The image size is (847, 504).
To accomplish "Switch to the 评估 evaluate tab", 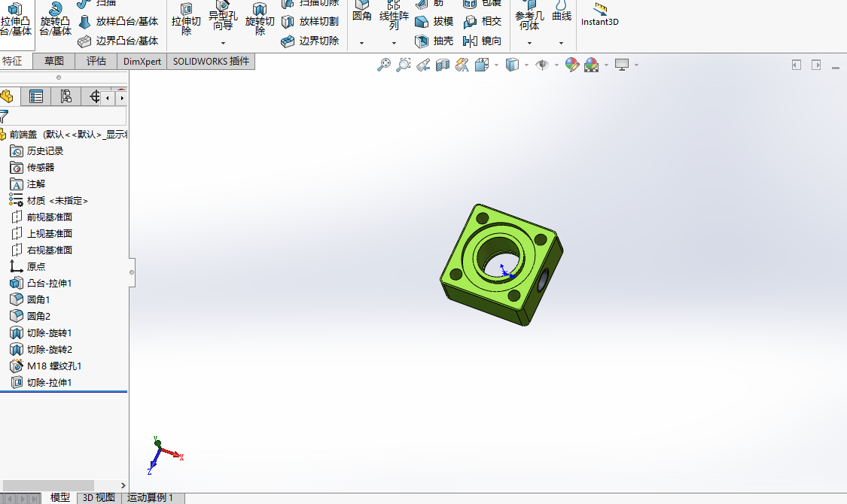I will [x=96, y=62].
